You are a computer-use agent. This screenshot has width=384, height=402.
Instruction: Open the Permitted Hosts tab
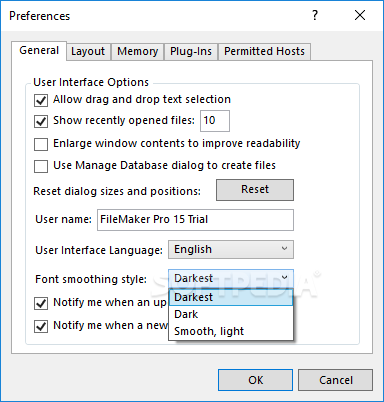point(264,51)
